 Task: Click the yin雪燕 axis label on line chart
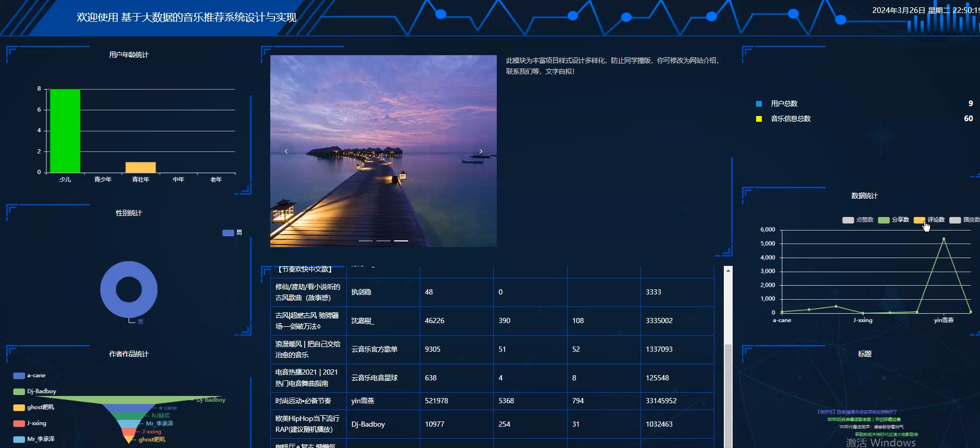944,320
